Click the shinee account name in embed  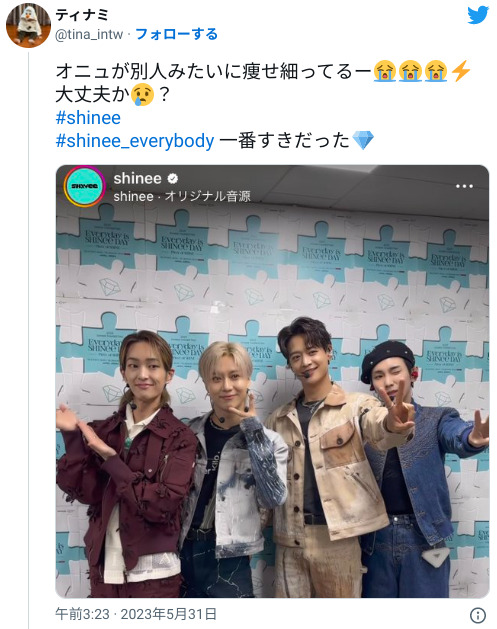(138, 178)
